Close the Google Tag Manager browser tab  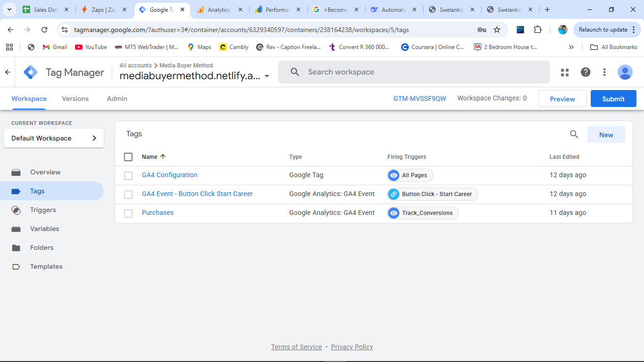coord(182,9)
